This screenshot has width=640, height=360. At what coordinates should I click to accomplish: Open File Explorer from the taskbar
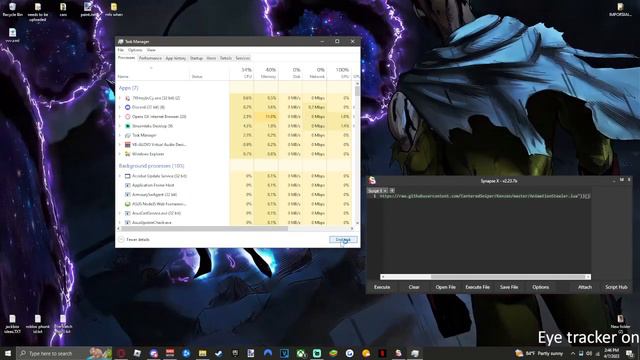click(x=202, y=353)
